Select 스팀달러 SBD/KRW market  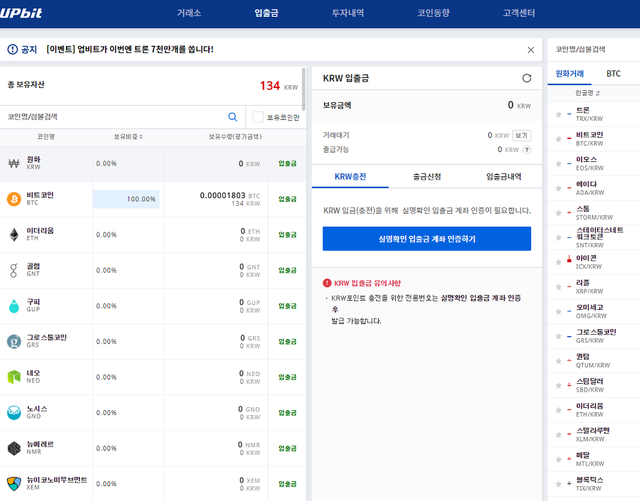590,385
